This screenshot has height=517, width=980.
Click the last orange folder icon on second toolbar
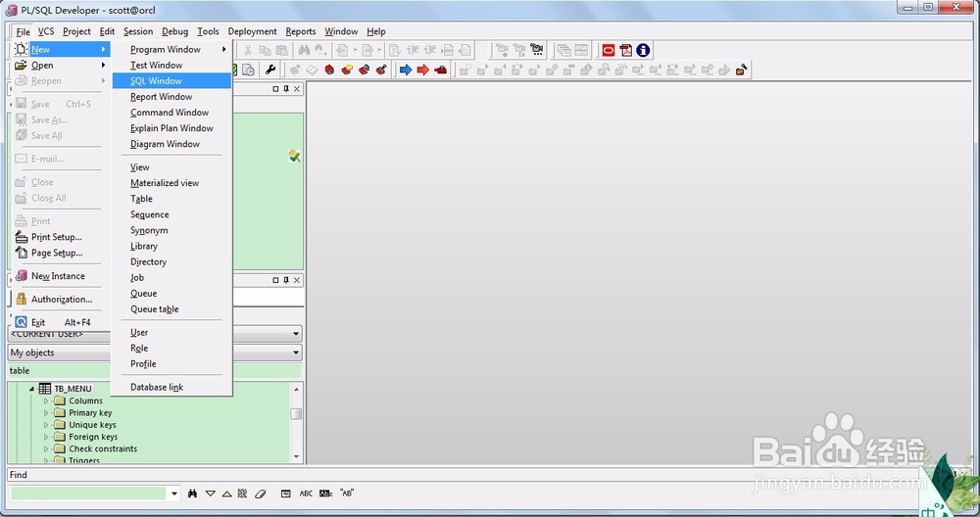741,70
